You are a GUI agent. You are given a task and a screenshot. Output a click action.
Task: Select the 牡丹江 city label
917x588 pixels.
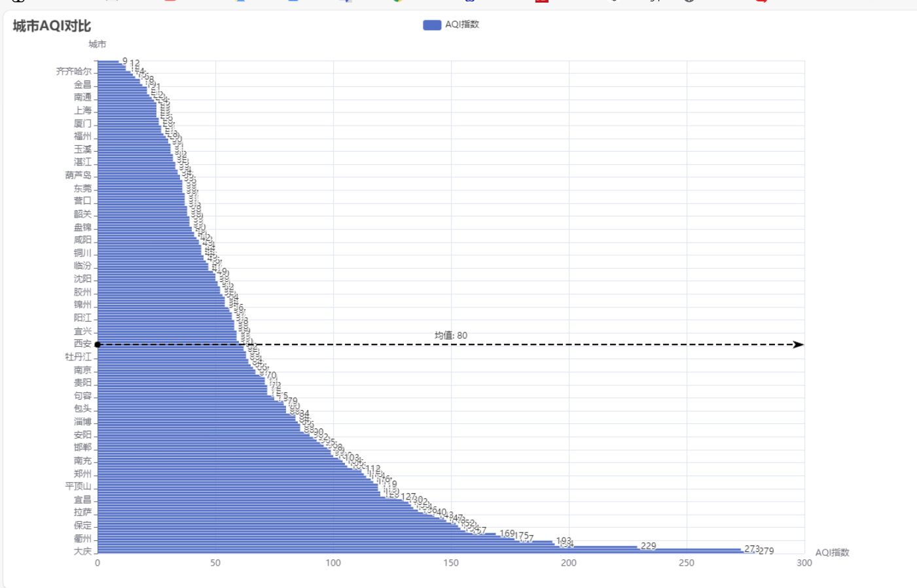tap(79, 356)
